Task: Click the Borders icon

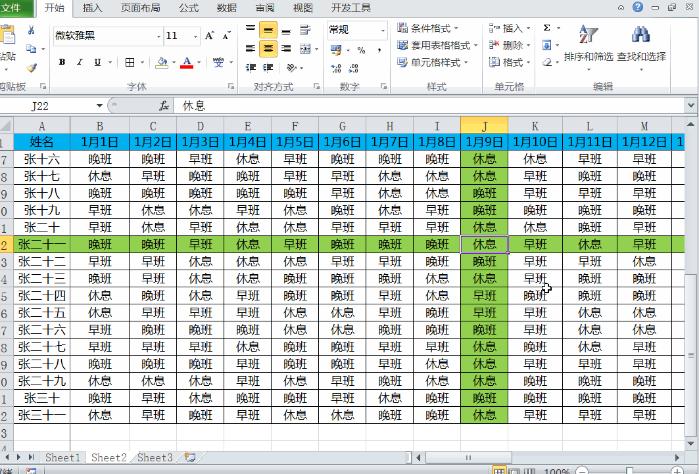Action: point(130,62)
